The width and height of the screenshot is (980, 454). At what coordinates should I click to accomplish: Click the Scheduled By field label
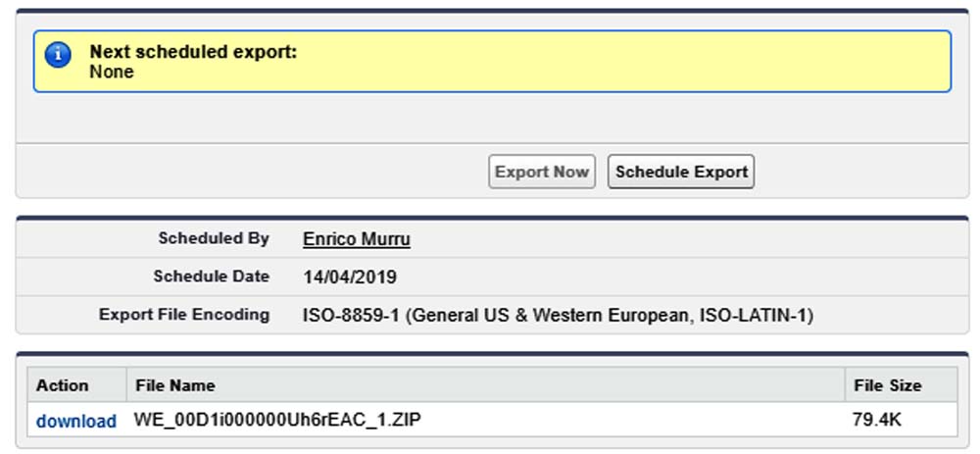pyautogui.click(x=213, y=238)
